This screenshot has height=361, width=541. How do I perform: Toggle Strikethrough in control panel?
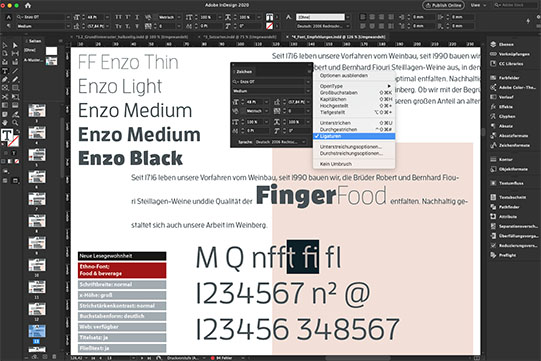point(137,26)
